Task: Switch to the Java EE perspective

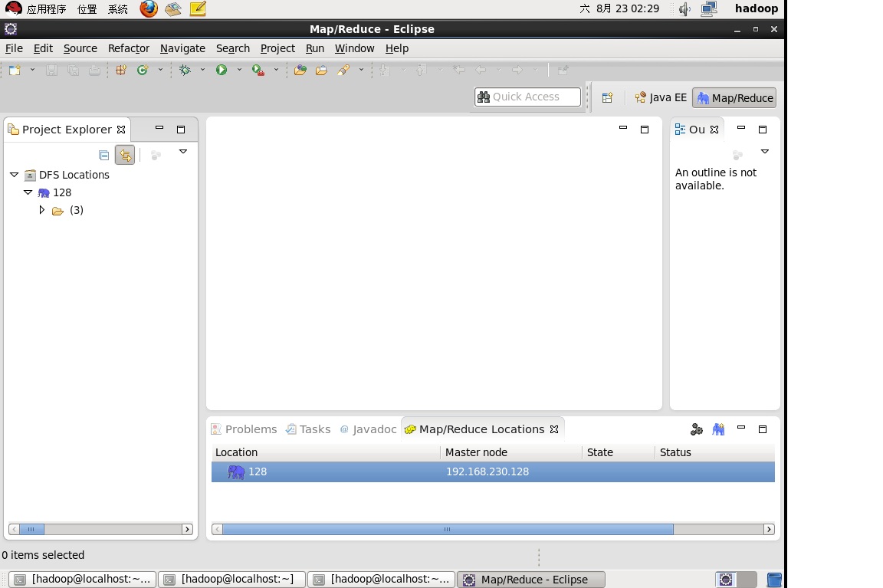Action: [660, 97]
